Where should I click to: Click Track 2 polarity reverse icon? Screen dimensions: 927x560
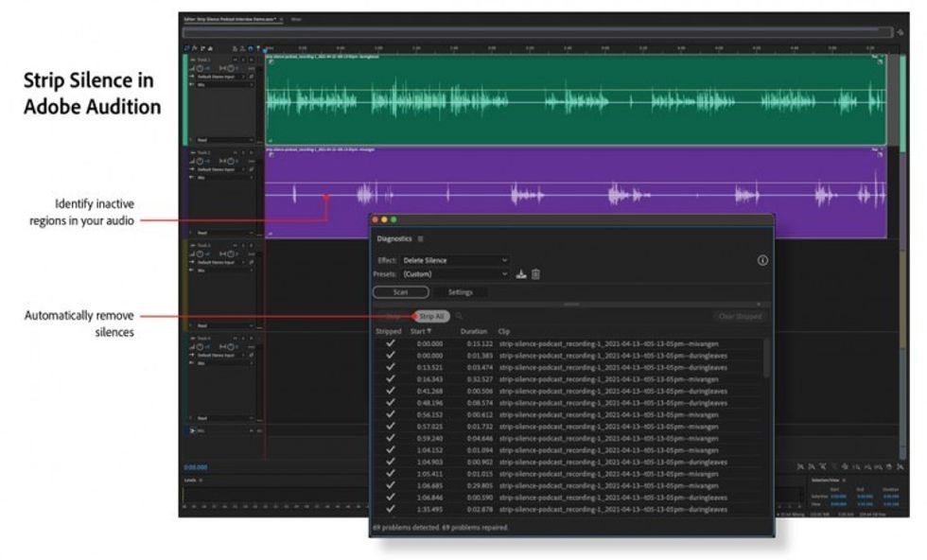[x=252, y=169]
